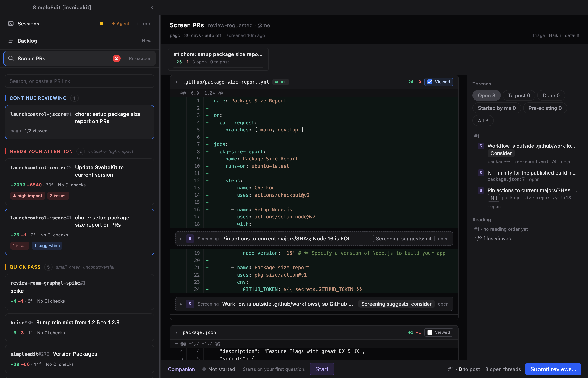
Task: Click the S icon on the Node 16 is EOL screening comment
Action: click(x=190, y=239)
